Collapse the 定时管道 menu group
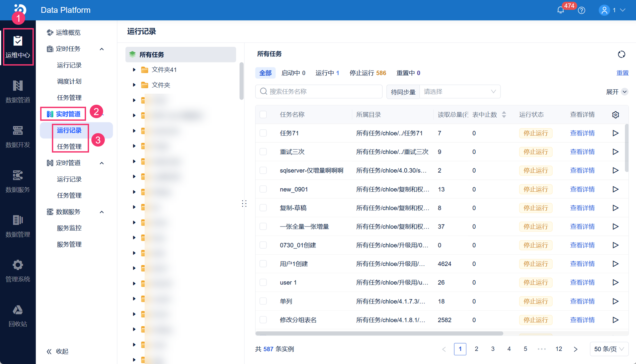The height and width of the screenshot is (364, 636). click(x=102, y=163)
